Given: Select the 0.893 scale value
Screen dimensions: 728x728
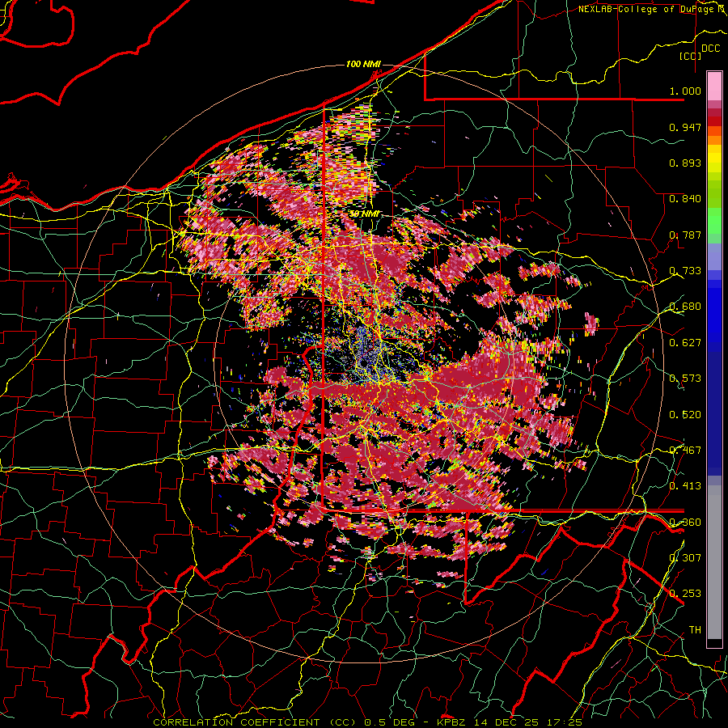Looking at the screenshot, I should pos(685,163).
